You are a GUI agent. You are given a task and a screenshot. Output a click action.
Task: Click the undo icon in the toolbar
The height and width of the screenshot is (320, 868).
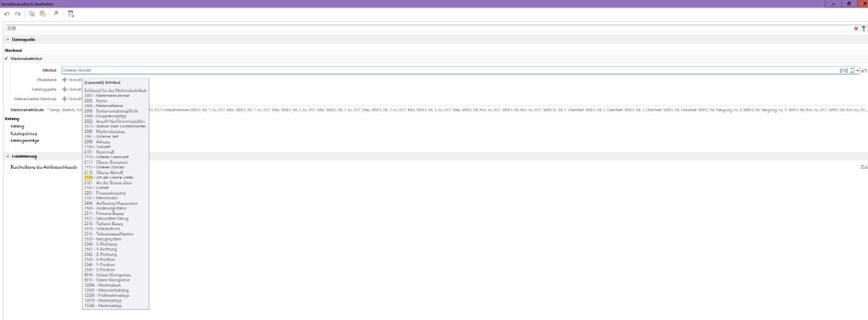pos(6,13)
